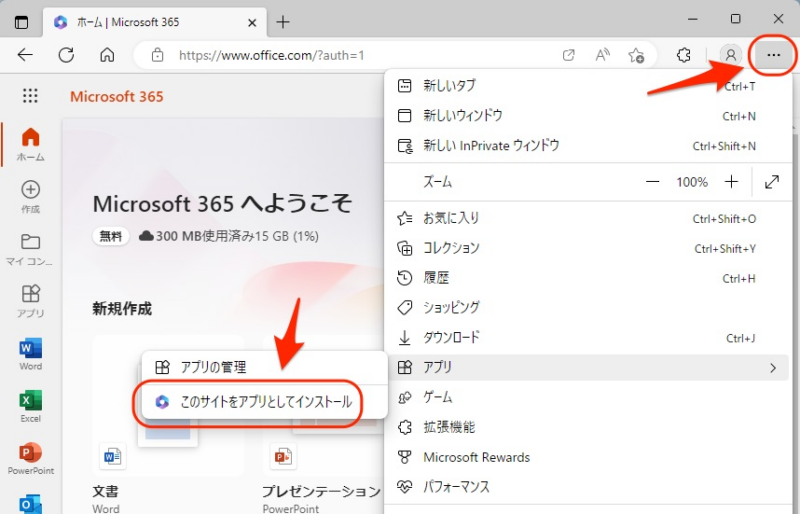Launch PowerPoint from the left sidebar
The image size is (800, 514).
click(x=31, y=458)
